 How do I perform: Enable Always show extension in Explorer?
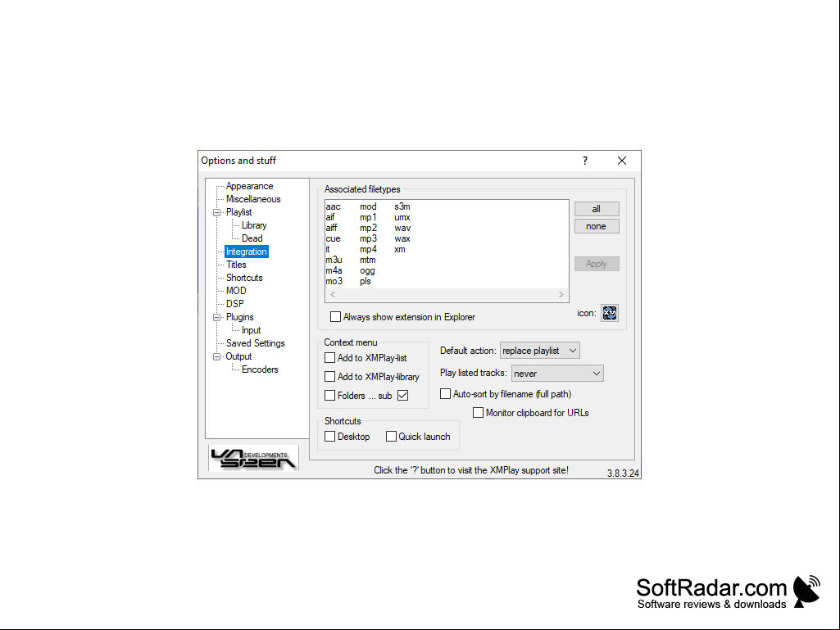pos(335,316)
